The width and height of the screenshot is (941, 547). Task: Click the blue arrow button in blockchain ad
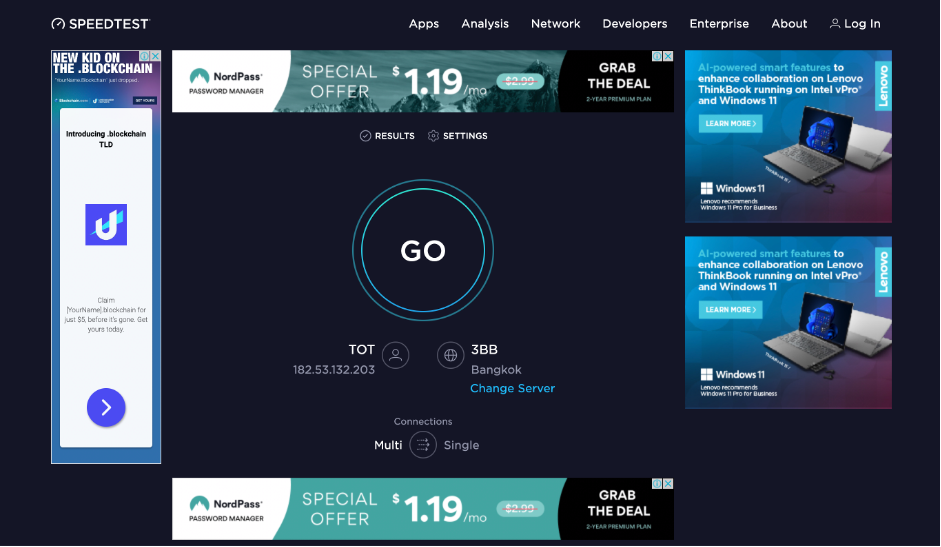pos(106,408)
